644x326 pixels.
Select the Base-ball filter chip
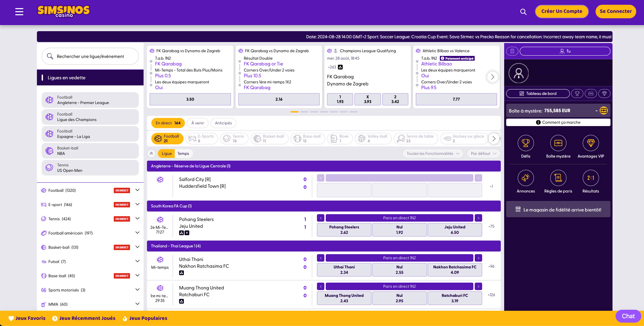pos(307,139)
